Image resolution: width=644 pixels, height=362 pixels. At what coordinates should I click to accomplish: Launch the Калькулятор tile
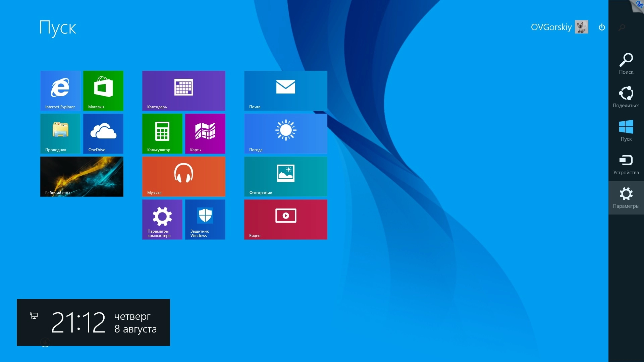pyautogui.click(x=162, y=133)
